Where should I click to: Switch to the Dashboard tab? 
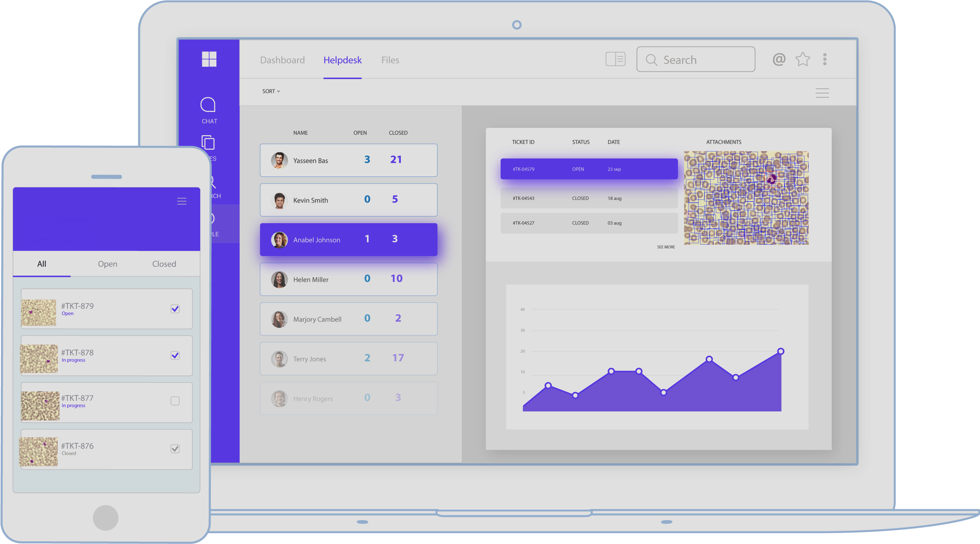point(282,60)
